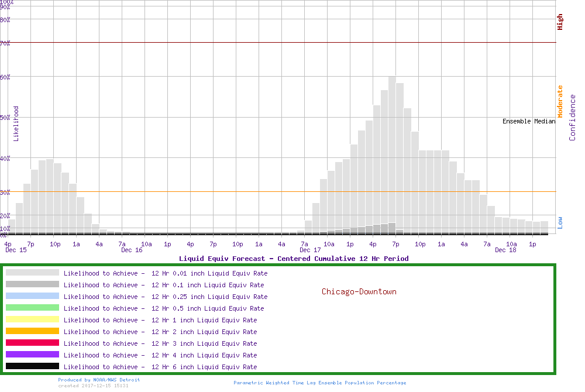Screen dimensions: 585x392
Task: Click the Ensemble Median label
Action: tap(528, 121)
